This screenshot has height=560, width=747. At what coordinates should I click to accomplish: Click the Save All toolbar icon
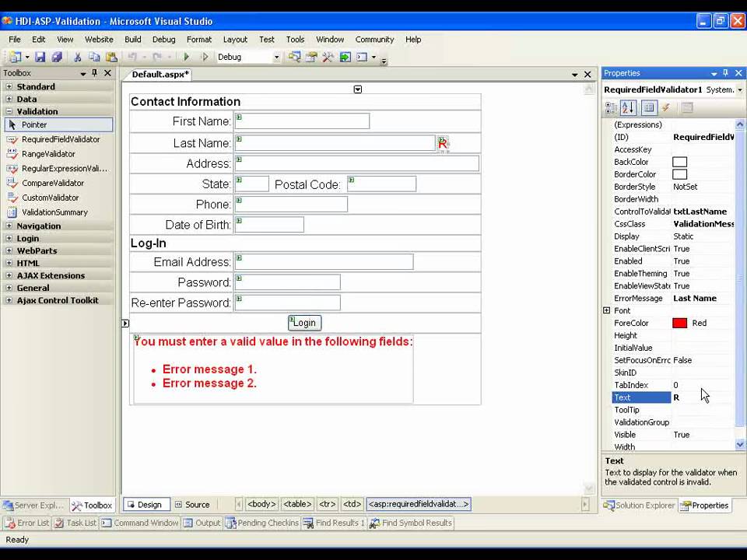point(57,57)
